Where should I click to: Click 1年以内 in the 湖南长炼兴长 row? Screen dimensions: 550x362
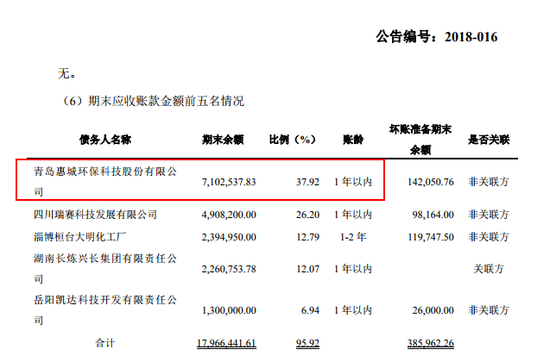[x=353, y=269]
